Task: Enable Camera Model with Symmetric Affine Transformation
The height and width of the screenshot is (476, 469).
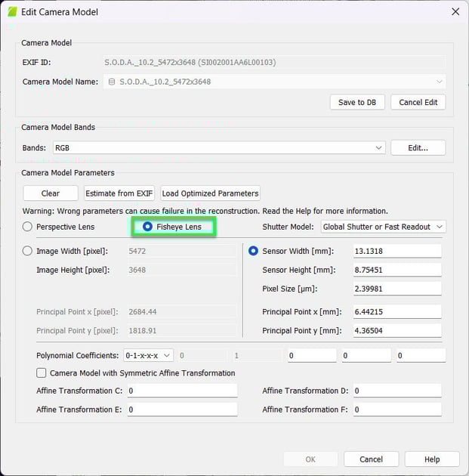Action: (x=42, y=372)
